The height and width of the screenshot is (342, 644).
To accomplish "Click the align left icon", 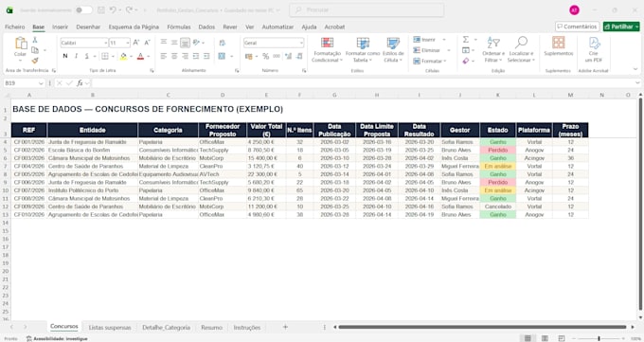I will (164, 56).
